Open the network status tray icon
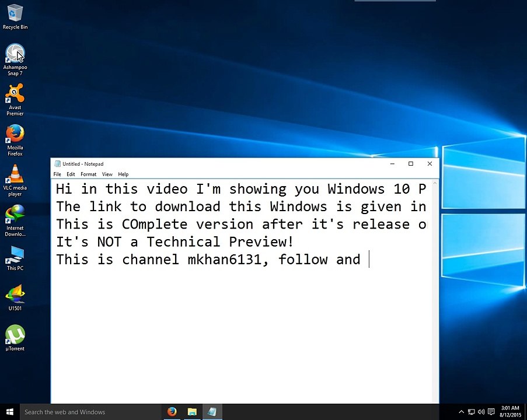The height and width of the screenshot is (420, 527). [471, 412]
